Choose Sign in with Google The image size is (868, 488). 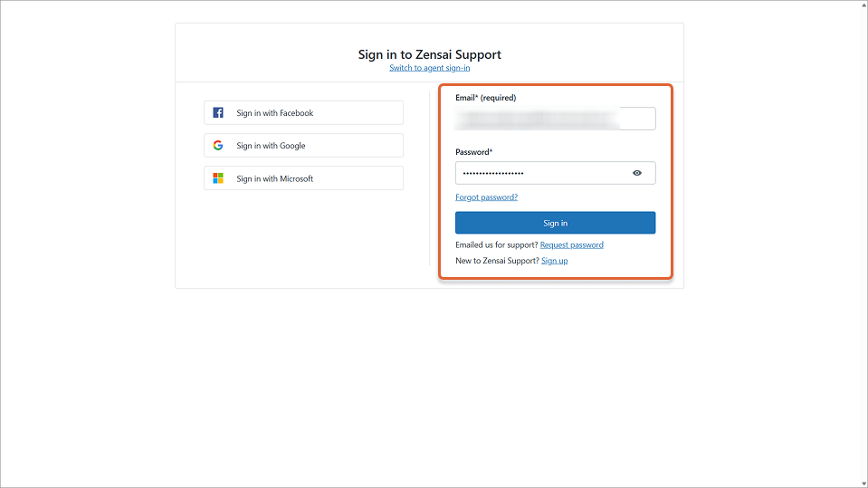pos(303,145)
